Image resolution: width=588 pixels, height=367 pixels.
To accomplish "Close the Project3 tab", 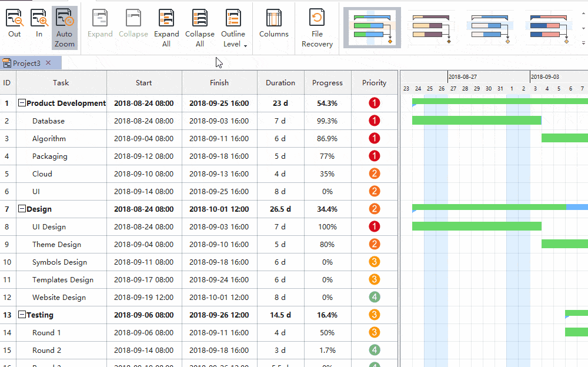I will 48,63.
